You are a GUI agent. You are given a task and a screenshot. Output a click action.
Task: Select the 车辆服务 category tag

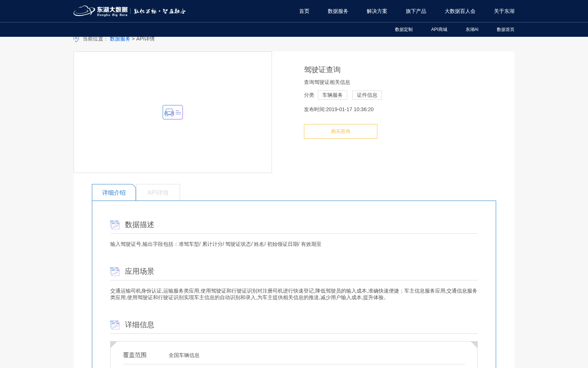[333, 95]
